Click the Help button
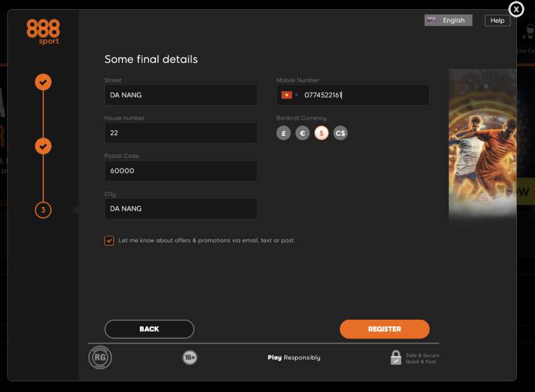 tap(497, 21)
